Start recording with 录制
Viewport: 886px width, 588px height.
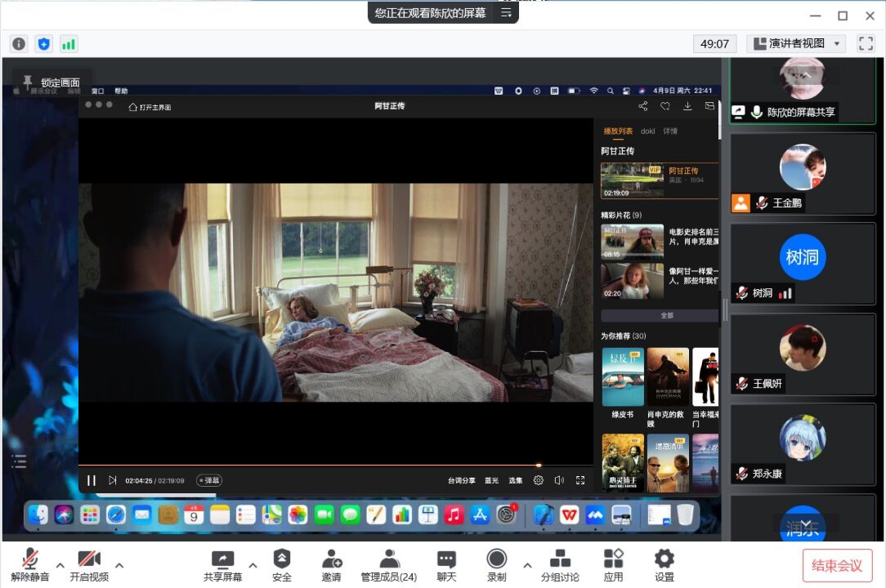[x=497, y=565]
